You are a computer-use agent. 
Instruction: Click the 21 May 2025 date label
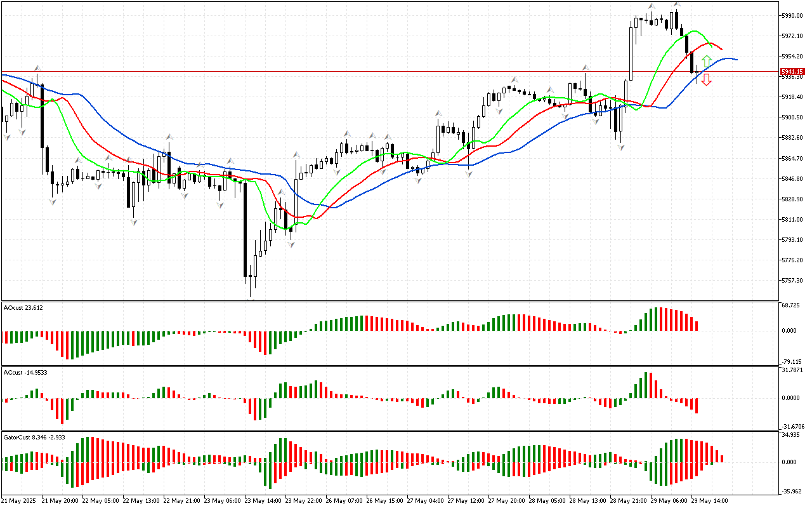[x=20, y=500]
